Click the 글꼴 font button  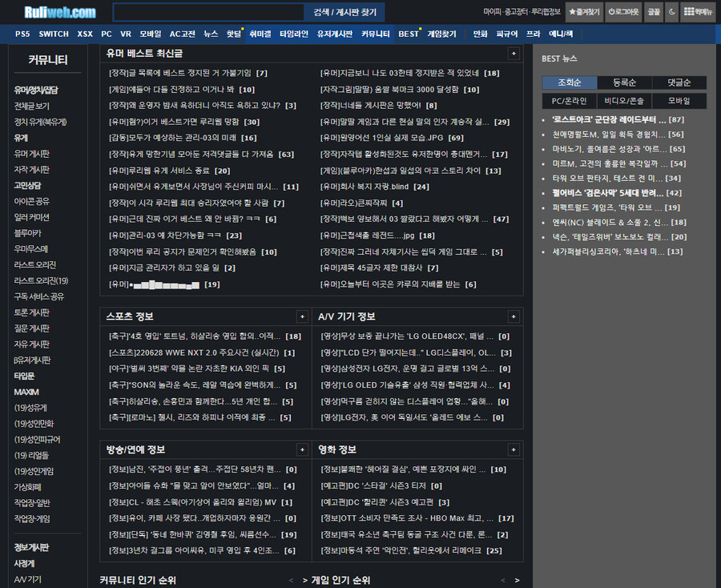click(x=654, y=12)
